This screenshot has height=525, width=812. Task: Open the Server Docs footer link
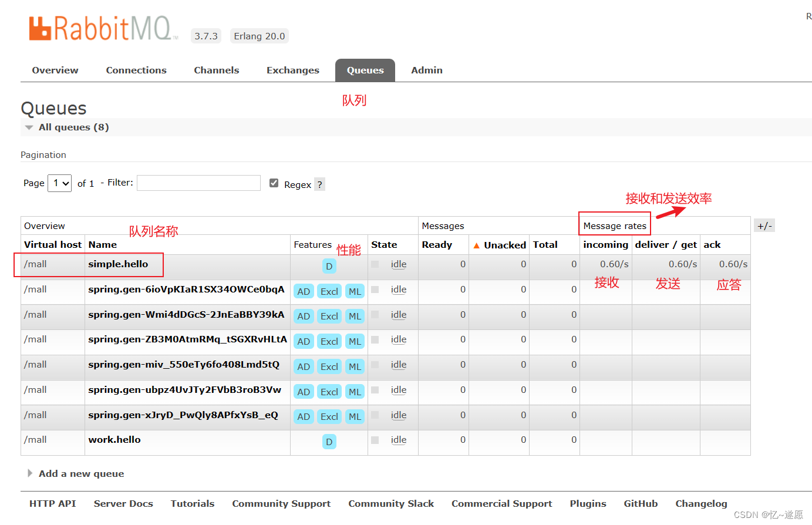pos(123,504)
